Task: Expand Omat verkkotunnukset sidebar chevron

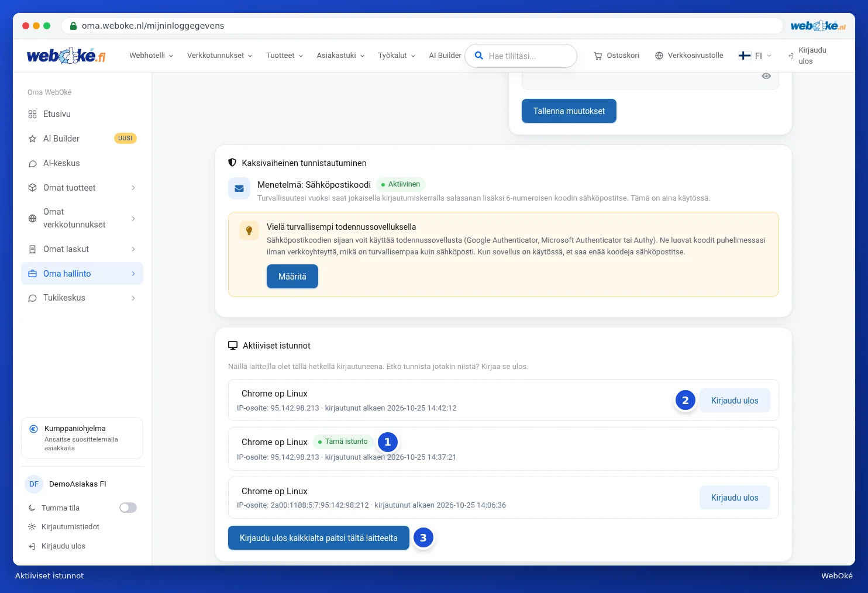Action: click(133, 219)
